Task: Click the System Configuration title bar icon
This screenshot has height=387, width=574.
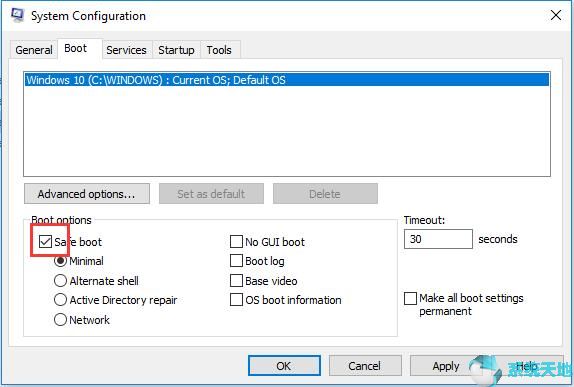Action: [17, 15]
